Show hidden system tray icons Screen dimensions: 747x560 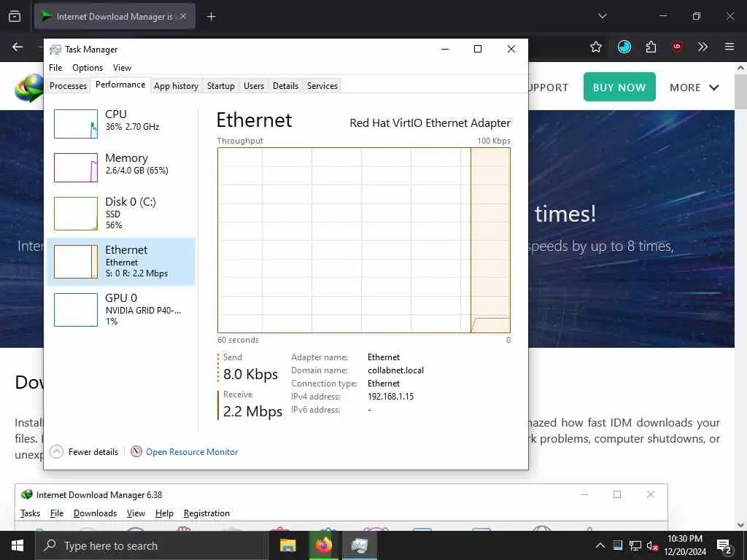pos(600,545)
